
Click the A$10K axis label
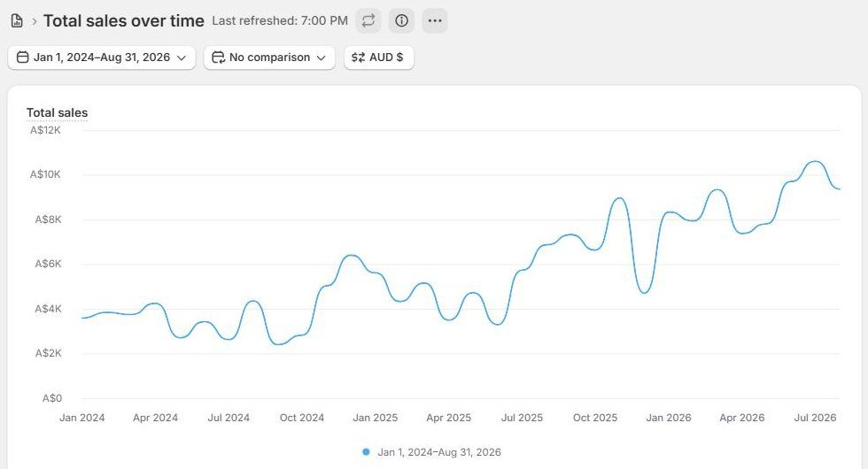point(45,175)
